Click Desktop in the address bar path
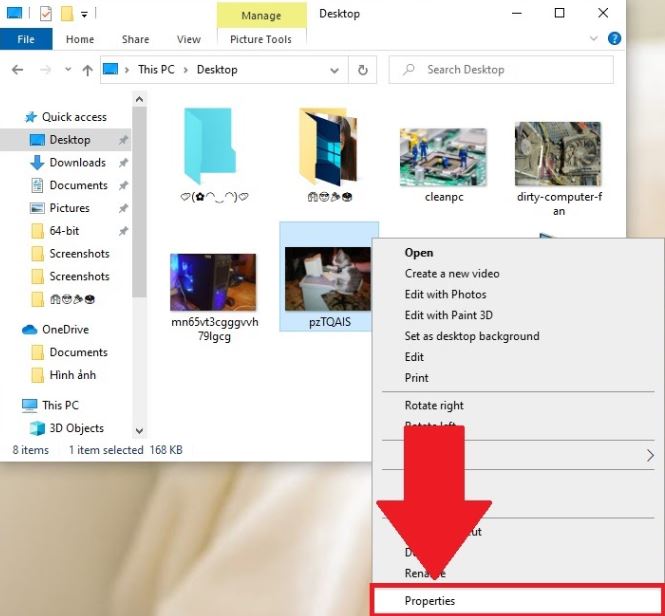Screen dimensions: 665x616 217,70
